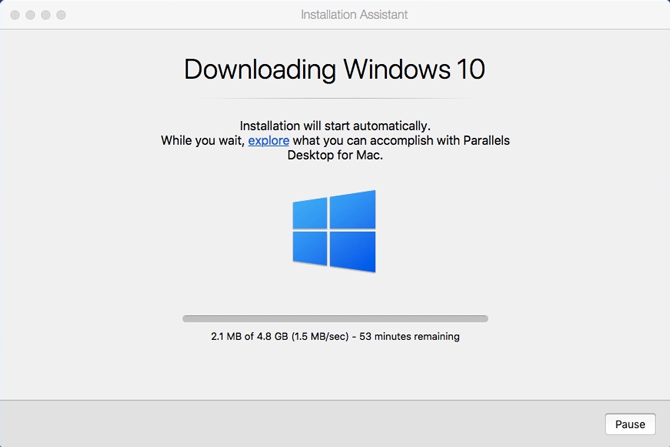Click the Installation Assistant window title
Screen dimensions: 670x447
(x=354, y=15)
